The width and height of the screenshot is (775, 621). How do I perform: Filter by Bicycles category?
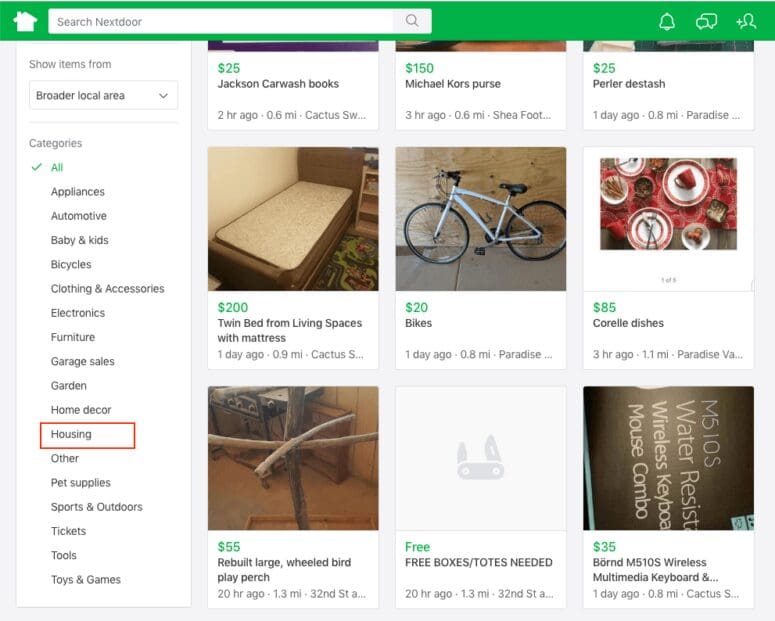(x=71, y=265)
